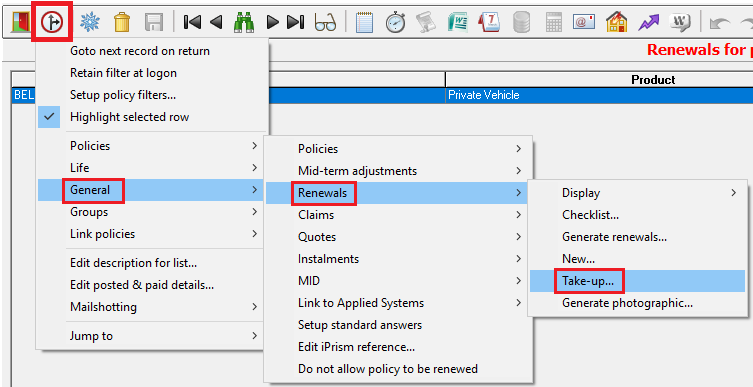Click the floppy disk save icon
753x387 pixels.
tap(154, 22)
